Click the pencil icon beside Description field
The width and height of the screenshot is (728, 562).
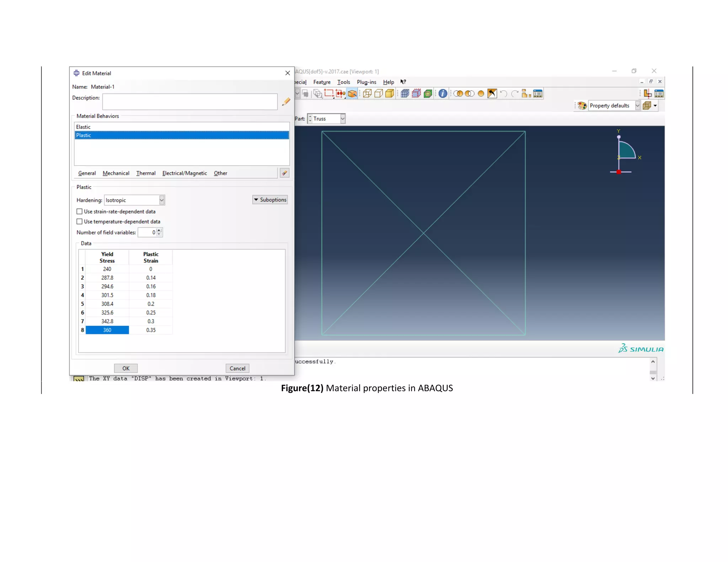tap(286, 102)
